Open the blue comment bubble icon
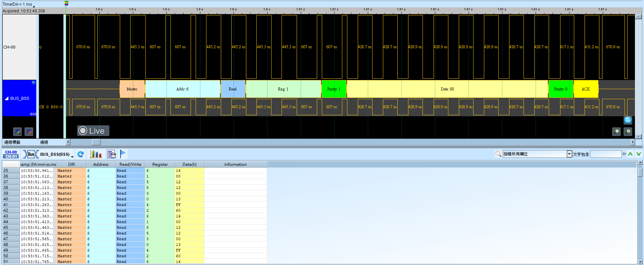This screenshot has height=265, width=644. [628, 120]
